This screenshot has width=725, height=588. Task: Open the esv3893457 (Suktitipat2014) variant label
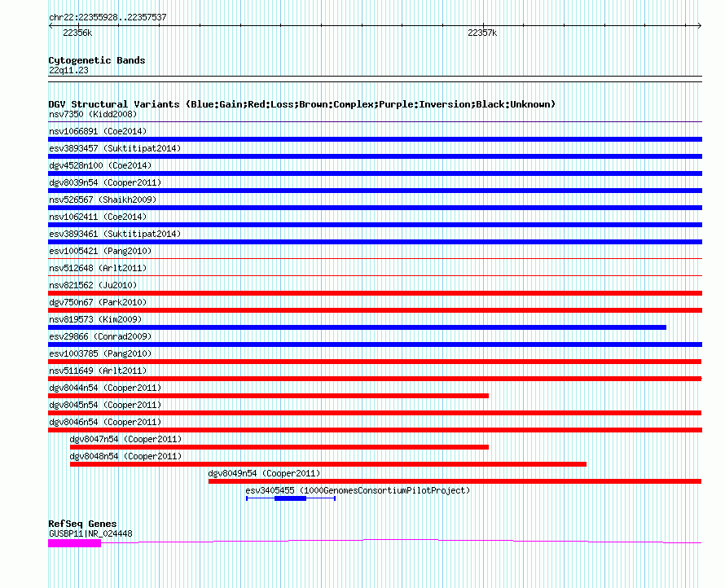tap(115, 148)
